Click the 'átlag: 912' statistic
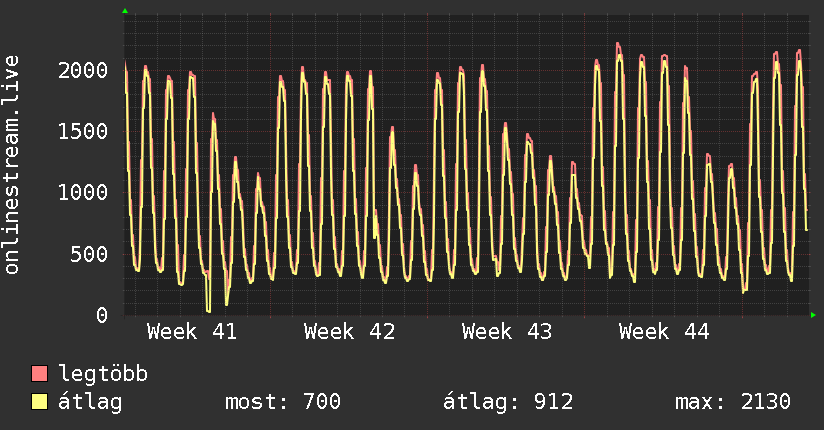824x430 pixels. pos(508,402)
